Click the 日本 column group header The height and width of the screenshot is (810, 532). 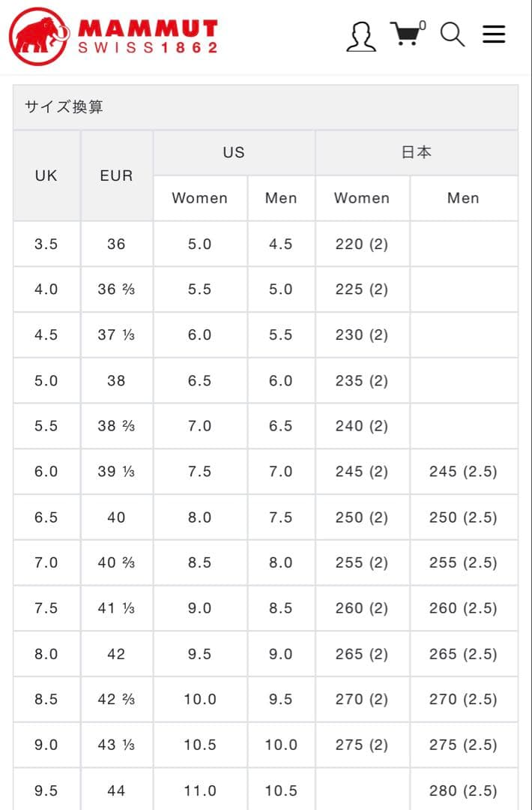[x=416, y=152]
